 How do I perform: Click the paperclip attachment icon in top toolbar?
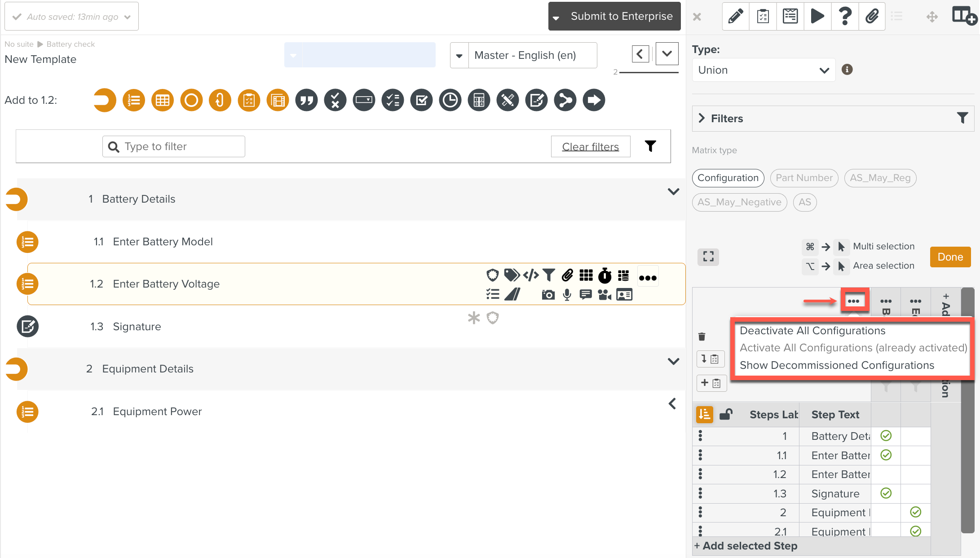coord(872,17)
